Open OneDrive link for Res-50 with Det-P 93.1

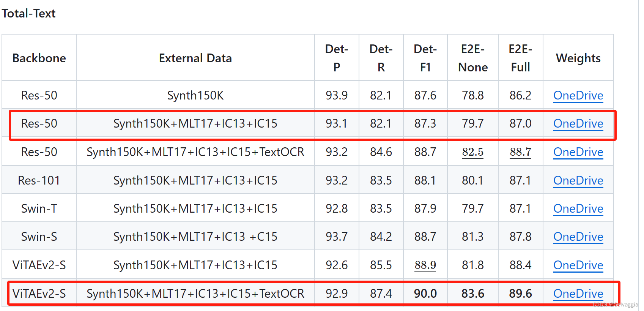point(578,123)
